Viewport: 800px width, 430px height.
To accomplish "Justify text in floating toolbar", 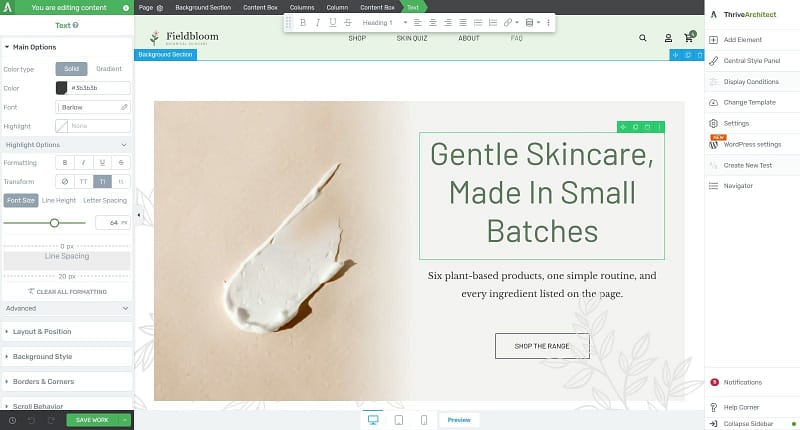I will coord(463,22).
